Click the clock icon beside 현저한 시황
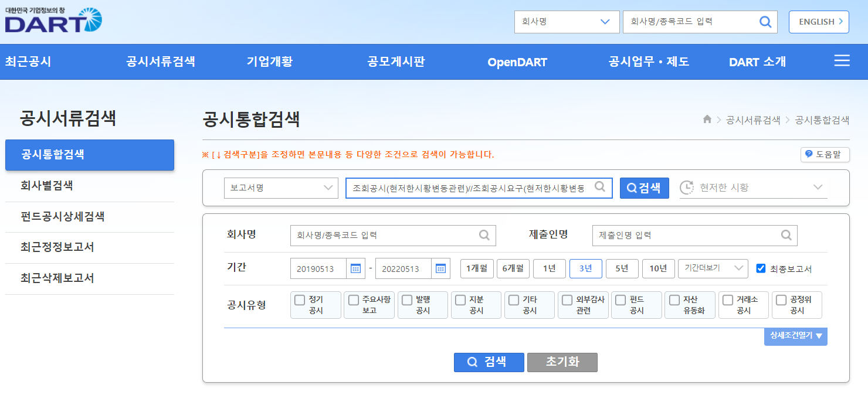 [686, 188]
